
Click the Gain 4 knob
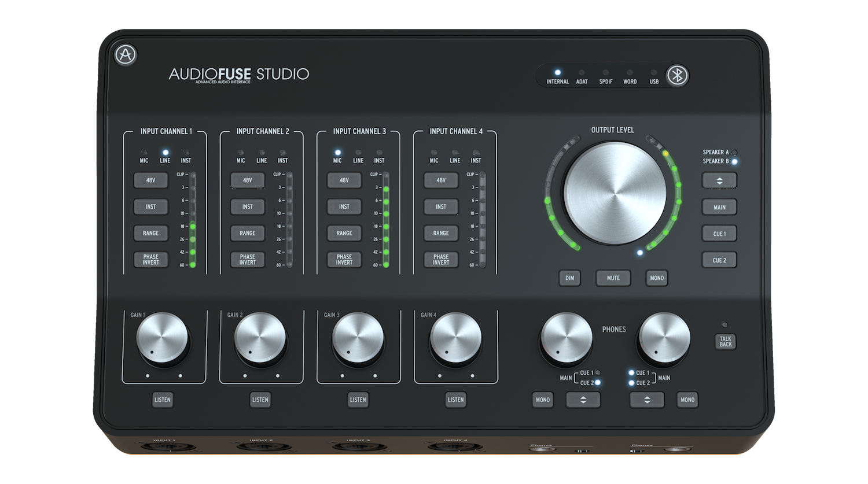pos(455,339)
